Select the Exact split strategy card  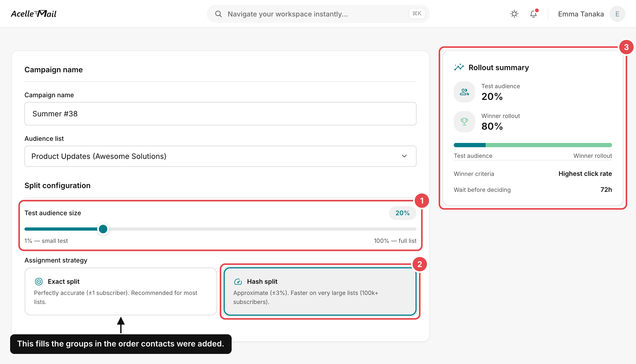click(121, 291)
